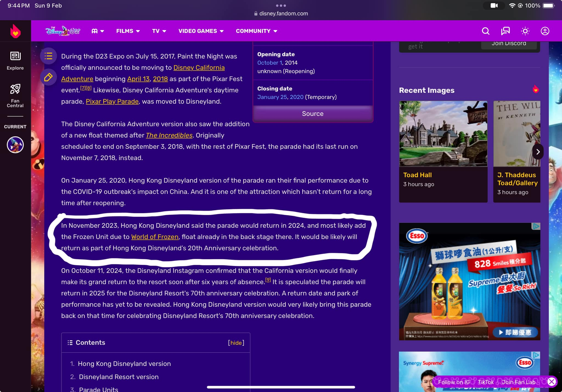Click the Esso ad offer button
The height and width of the screenshot is (392, 562).
[x=515, y=332]
